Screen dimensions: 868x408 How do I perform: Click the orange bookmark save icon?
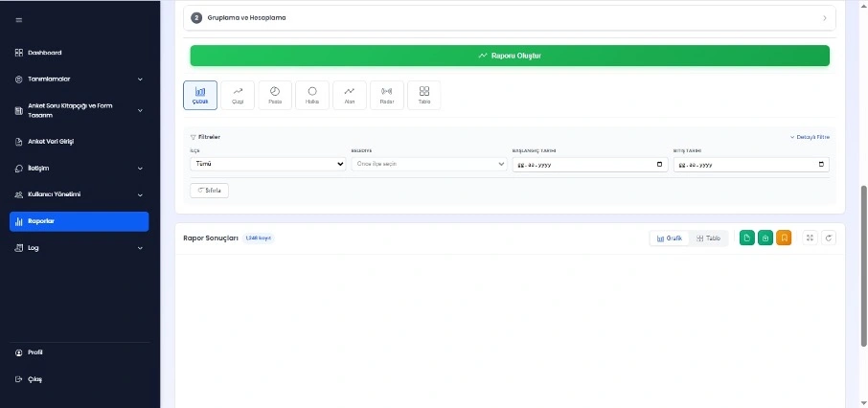point(784,238)
